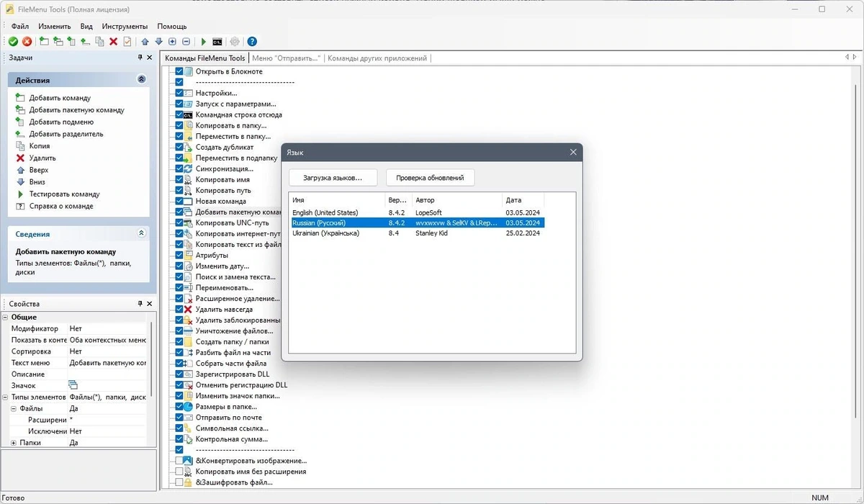Uncheck the Удалить навсегда checkbox
Image resolution: width=864 pixels, height=504 pixels.
tap(179, 310)
